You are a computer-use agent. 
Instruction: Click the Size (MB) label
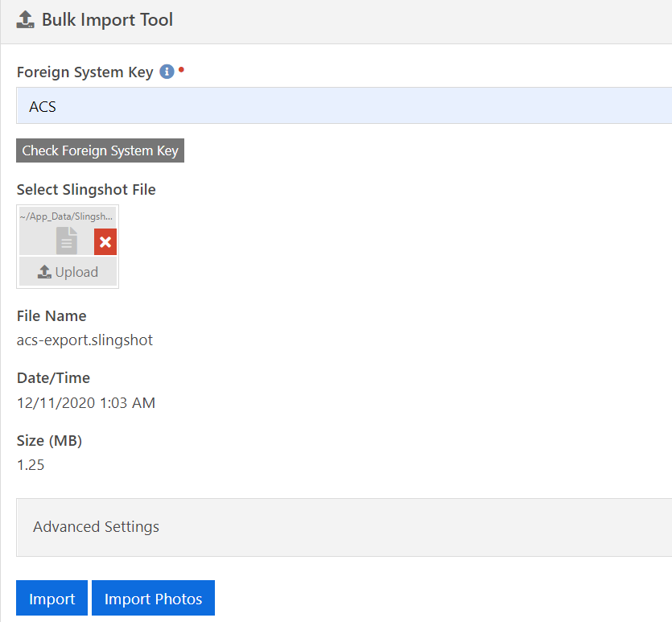[49, 440]
